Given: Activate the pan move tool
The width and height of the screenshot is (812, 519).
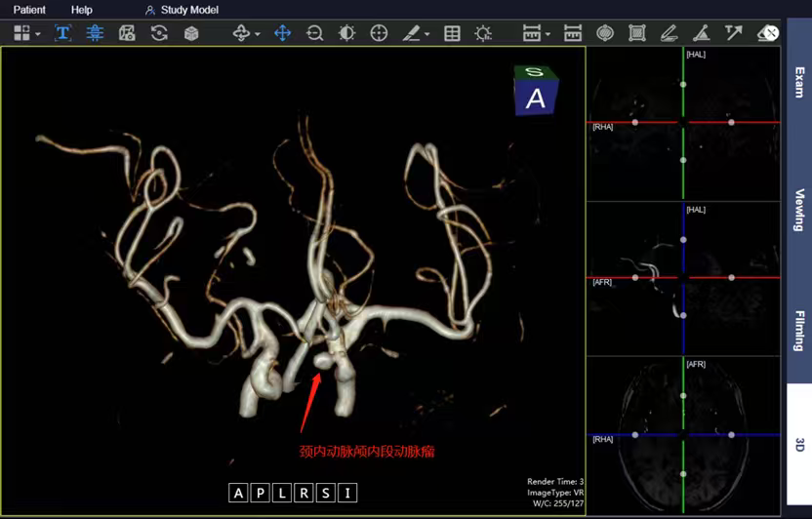Looking at the screenshot, I should coord(282,33).
